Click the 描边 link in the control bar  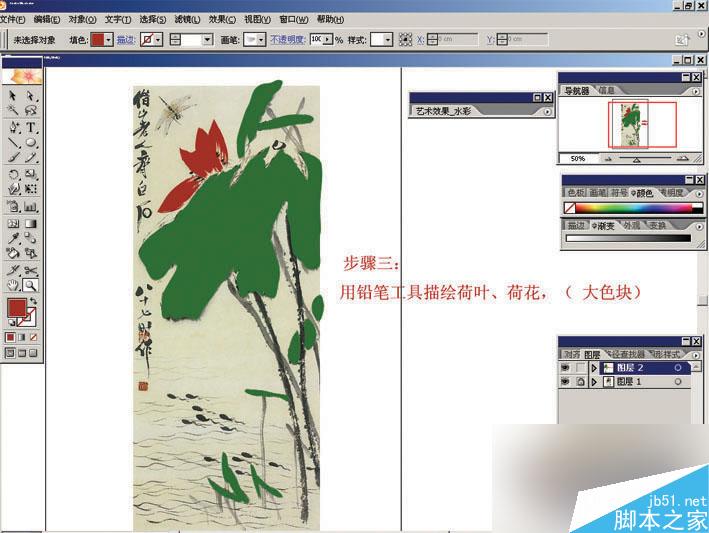125,40
